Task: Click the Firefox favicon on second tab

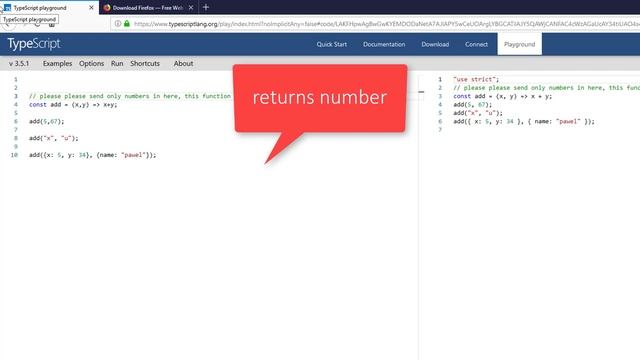Action: tap(107, 8)
